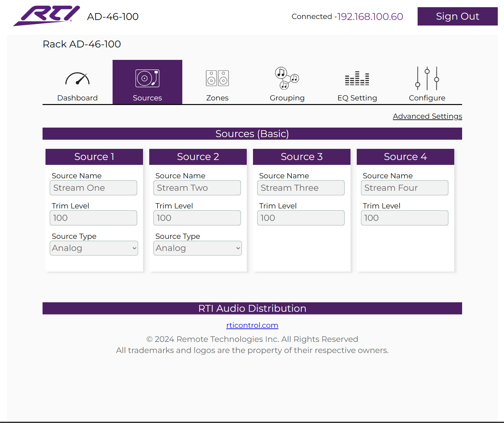Switch to the Zones tab label
Screen dimensions: 504x423
[217, 98]
